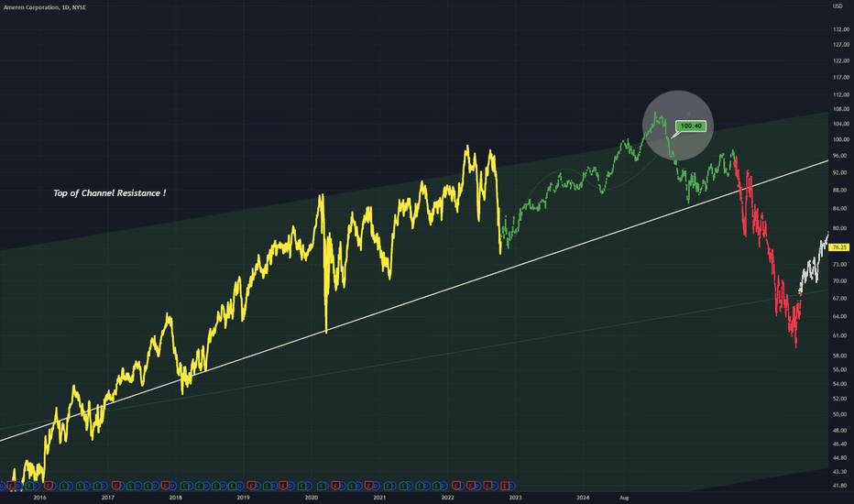Click the 112.00 price axis value

pos(841,94)
